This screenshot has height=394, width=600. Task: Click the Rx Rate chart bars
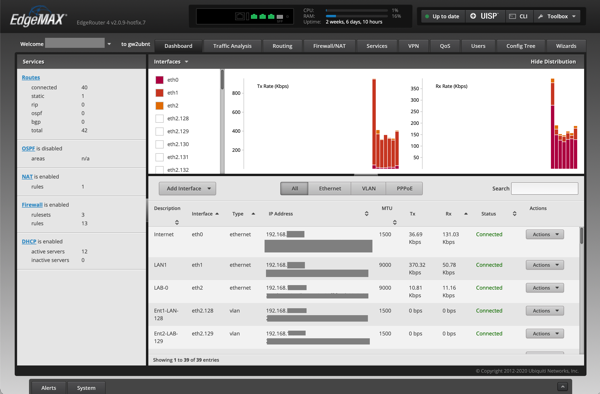coord(564,124)
